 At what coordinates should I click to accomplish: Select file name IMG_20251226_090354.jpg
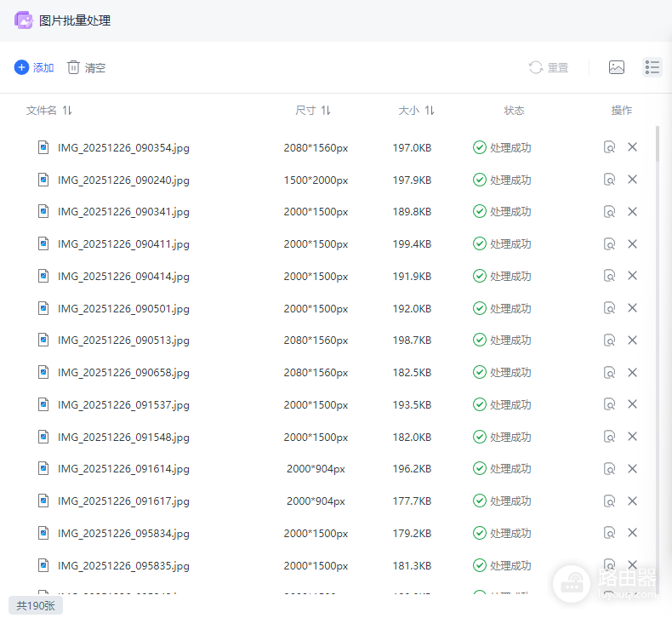click(x=123, y=148)
